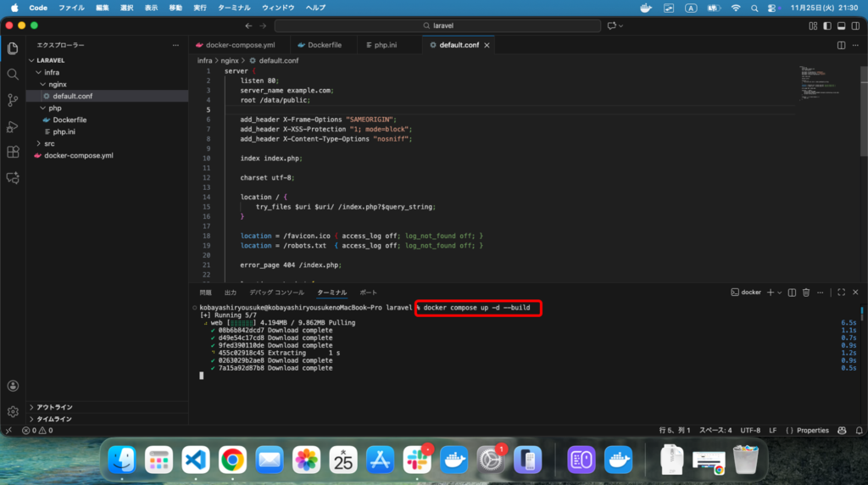Collapse the nginx folder

coord(57,84)
